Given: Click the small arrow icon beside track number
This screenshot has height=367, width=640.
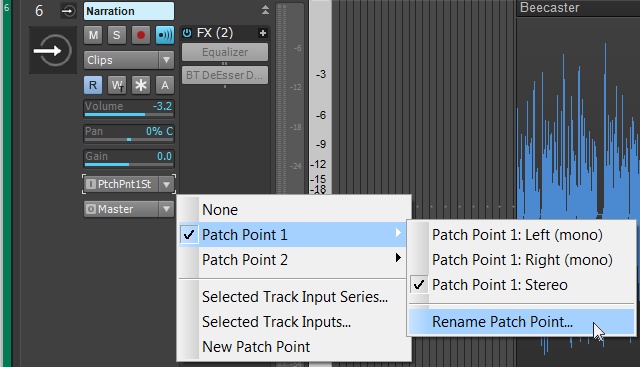Looking at the screenshot, I should [68, 11].
